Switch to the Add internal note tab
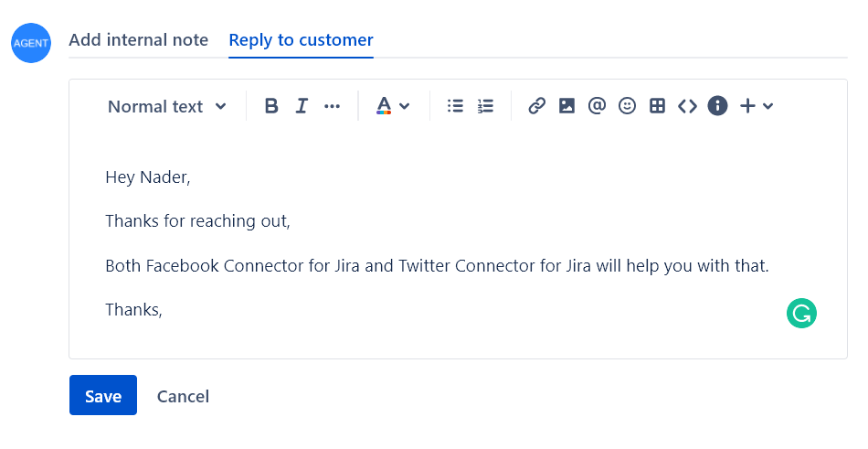868x449 pixels. (138, 40)
